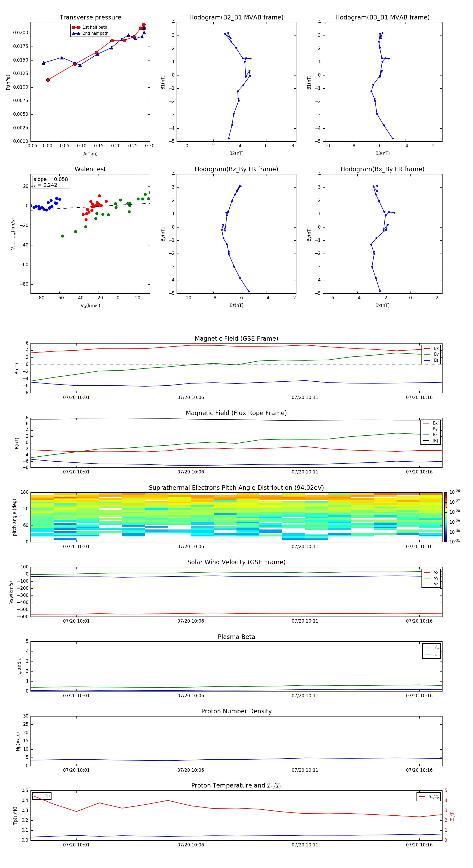This screenshot has width=473, height=868.
Task: Click the 'B2(nT)' axis label
Action: 236,153
